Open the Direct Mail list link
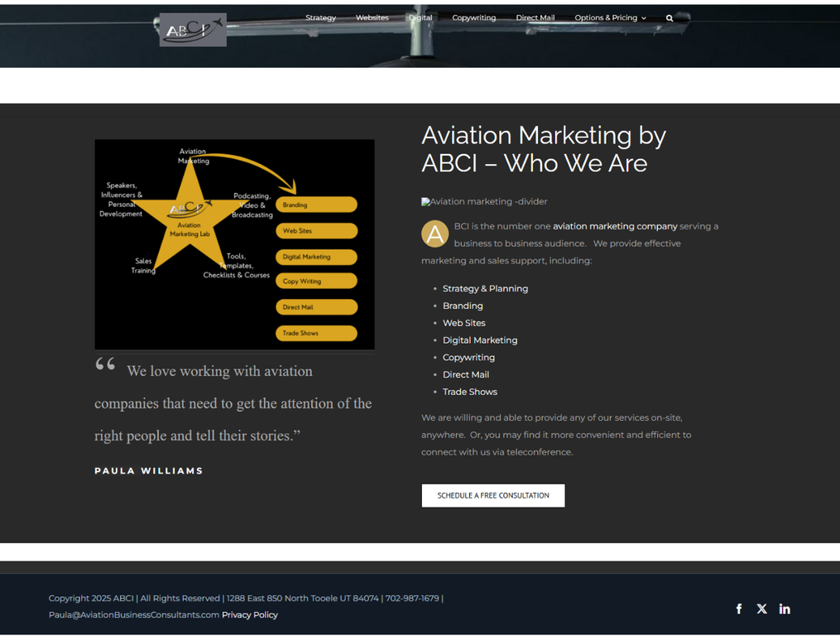 [466, 374]
